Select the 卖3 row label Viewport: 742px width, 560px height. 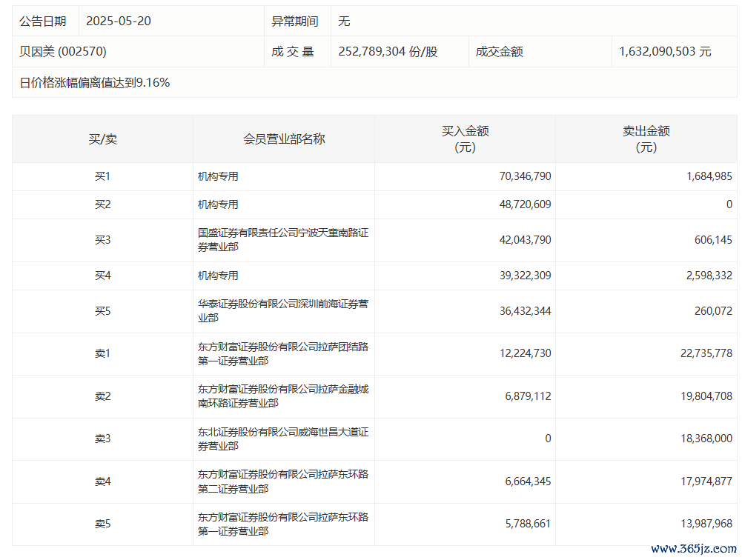103,439
